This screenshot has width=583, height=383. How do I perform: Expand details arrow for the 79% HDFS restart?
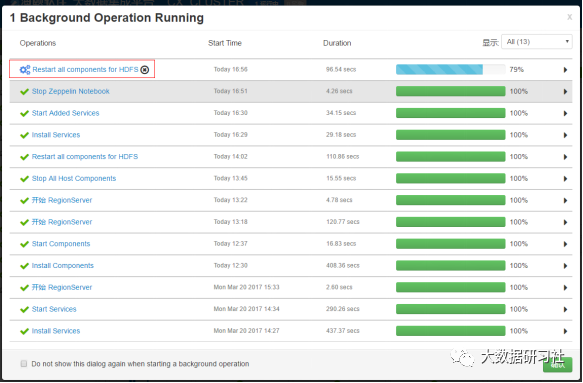565,70
